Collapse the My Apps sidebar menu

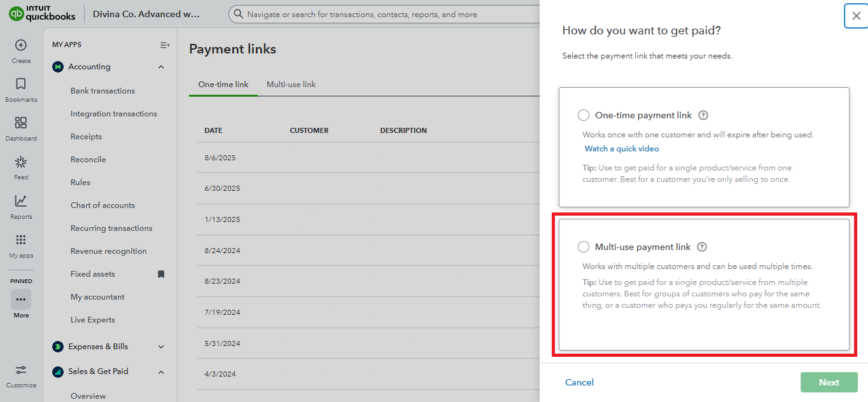[x=164, y=45]
